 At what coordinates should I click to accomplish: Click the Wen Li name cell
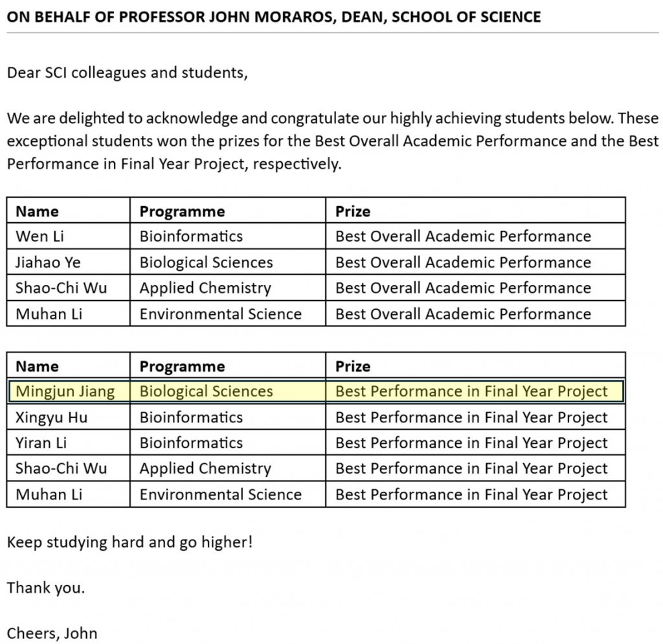coord(40,236)
